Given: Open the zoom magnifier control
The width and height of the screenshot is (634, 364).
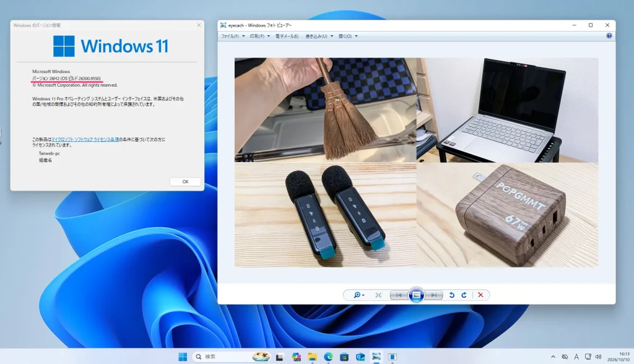Looking at the screenshot, I should [358, 295].
